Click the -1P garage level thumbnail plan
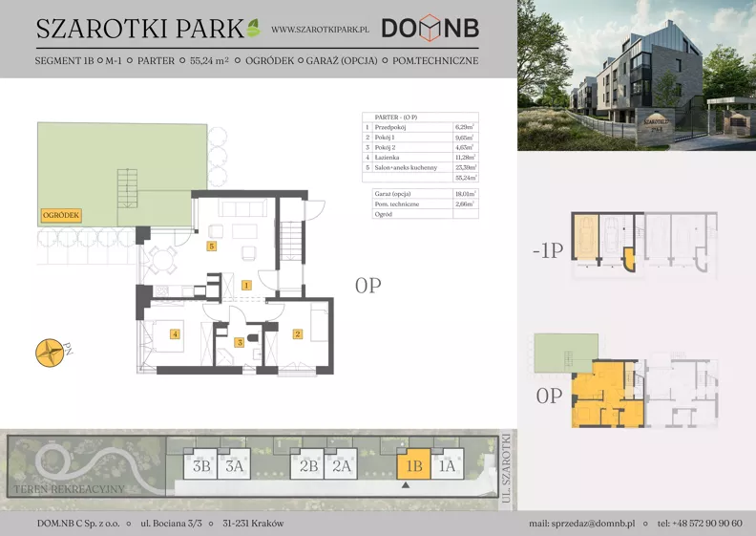The height and width of the screenshot is (536, 756). [644, 246]
